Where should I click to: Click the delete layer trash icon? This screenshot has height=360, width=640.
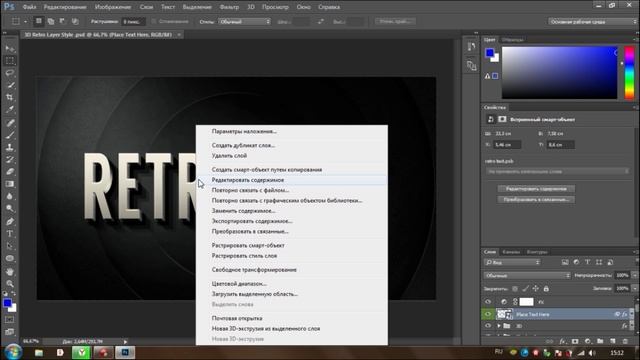coord(625,341)
